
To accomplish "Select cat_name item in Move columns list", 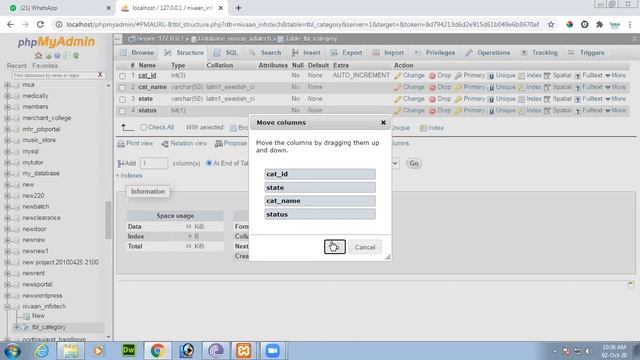I will pyautogui.click(x=320, y=201).
